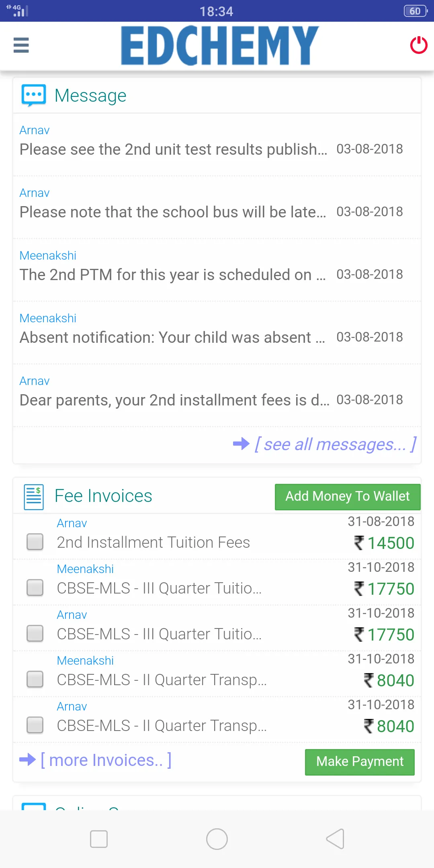434x868 pixels.
Task: Open the 2nd unit test results message
Action: click(x=173, y=149)
